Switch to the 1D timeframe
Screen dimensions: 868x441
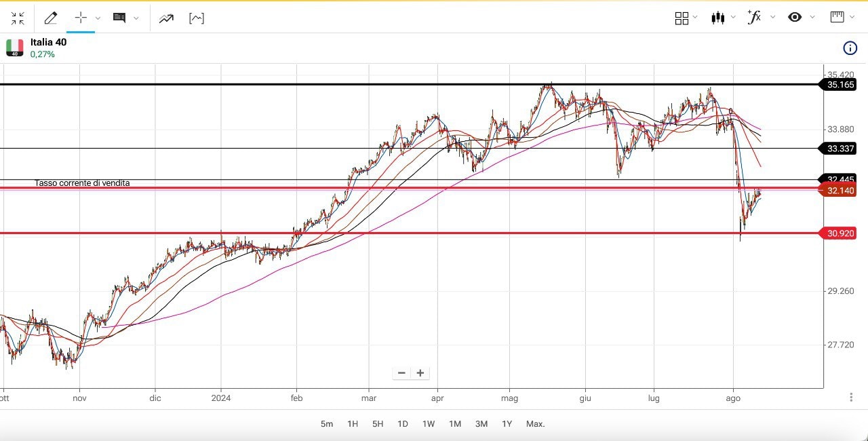(403, 424)
